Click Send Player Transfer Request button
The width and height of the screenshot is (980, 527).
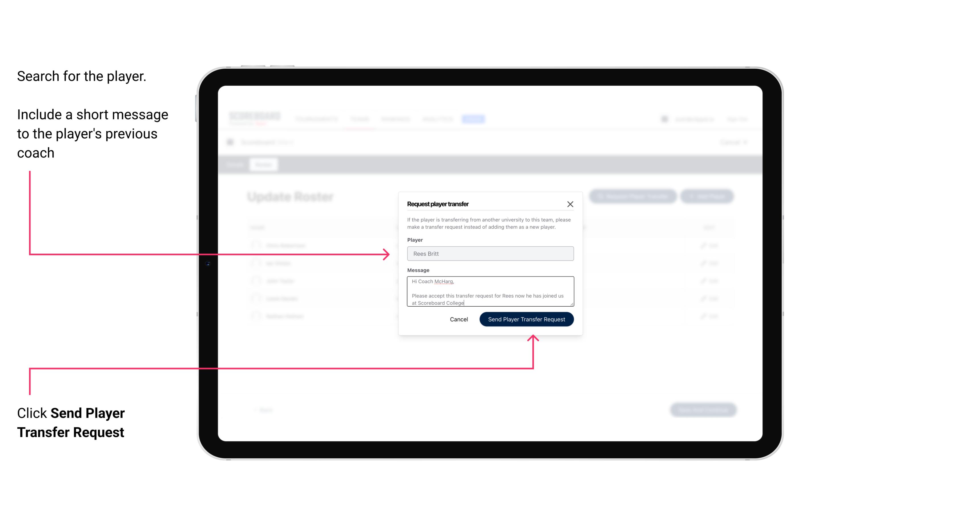(527, 319)
